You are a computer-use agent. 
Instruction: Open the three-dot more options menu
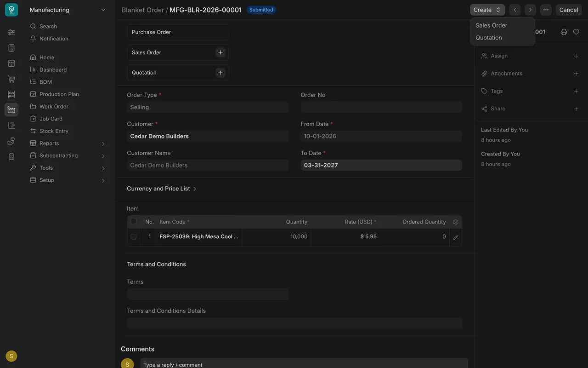coord(546,10)
